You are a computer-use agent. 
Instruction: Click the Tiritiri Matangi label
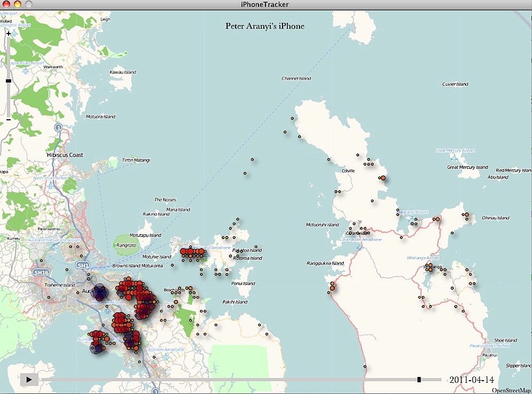click(136, 160)
